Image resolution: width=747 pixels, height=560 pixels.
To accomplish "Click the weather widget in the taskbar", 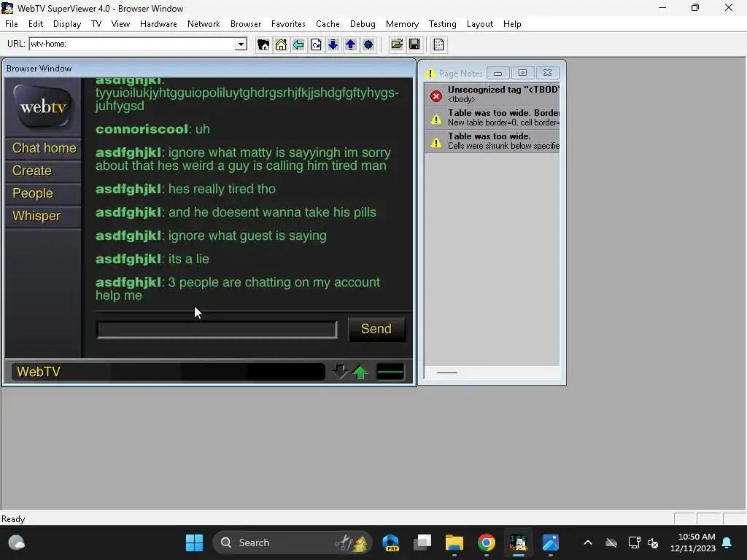I will (x=17, y=542).
